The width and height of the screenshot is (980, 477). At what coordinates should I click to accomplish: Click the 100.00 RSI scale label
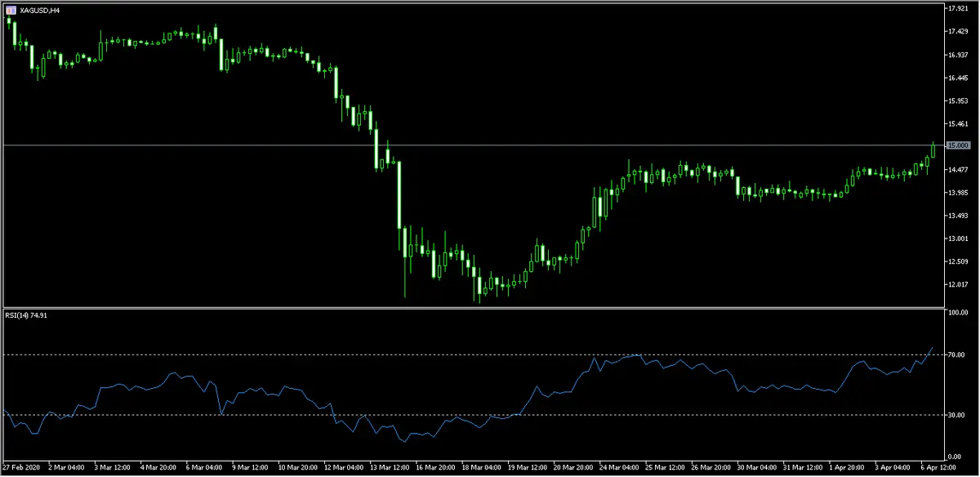956,313
